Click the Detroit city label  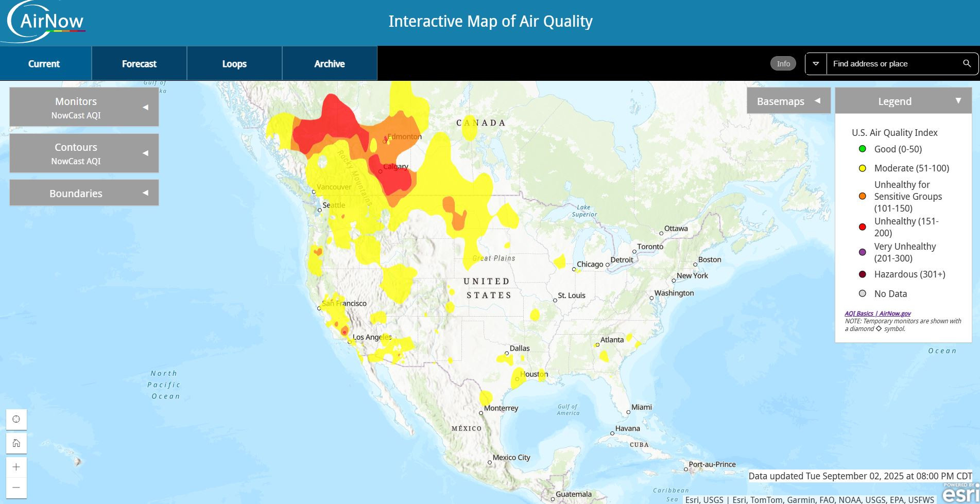pyautogui.click(x=622, y=260)
